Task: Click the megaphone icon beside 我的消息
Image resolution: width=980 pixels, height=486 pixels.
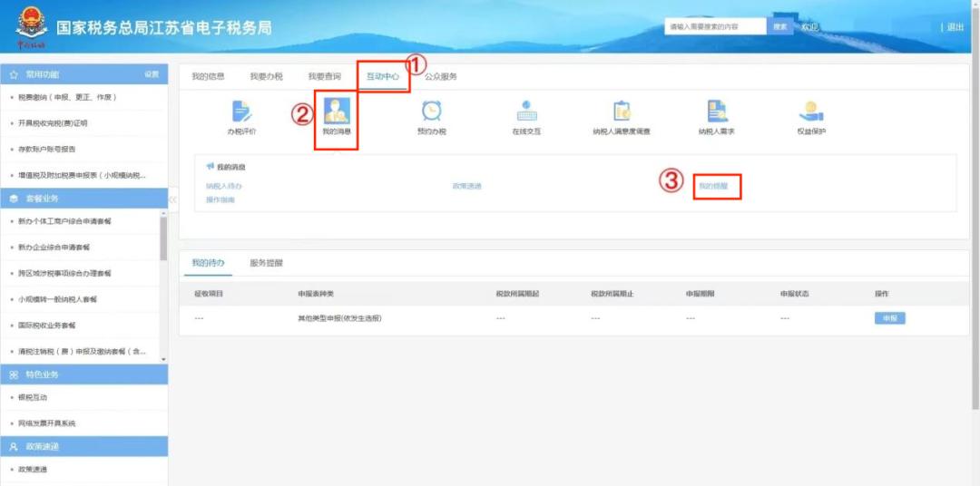Action: [210, 167]
